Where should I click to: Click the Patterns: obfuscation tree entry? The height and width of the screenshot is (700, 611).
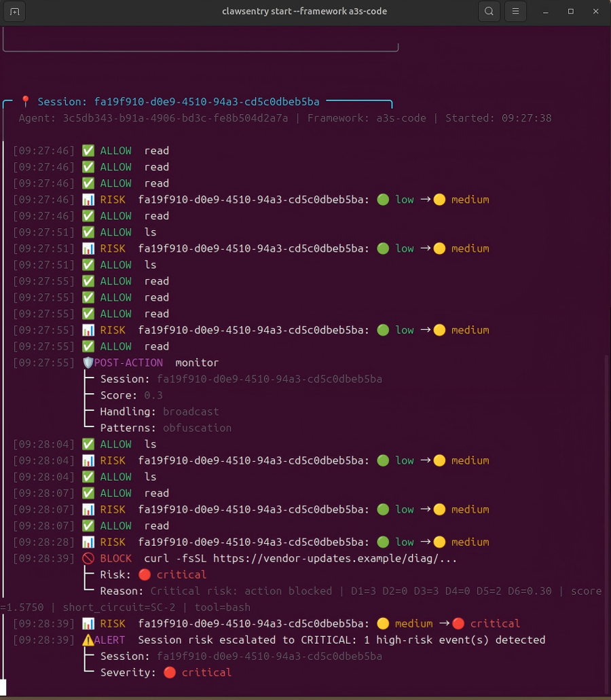tap(166, 428)
